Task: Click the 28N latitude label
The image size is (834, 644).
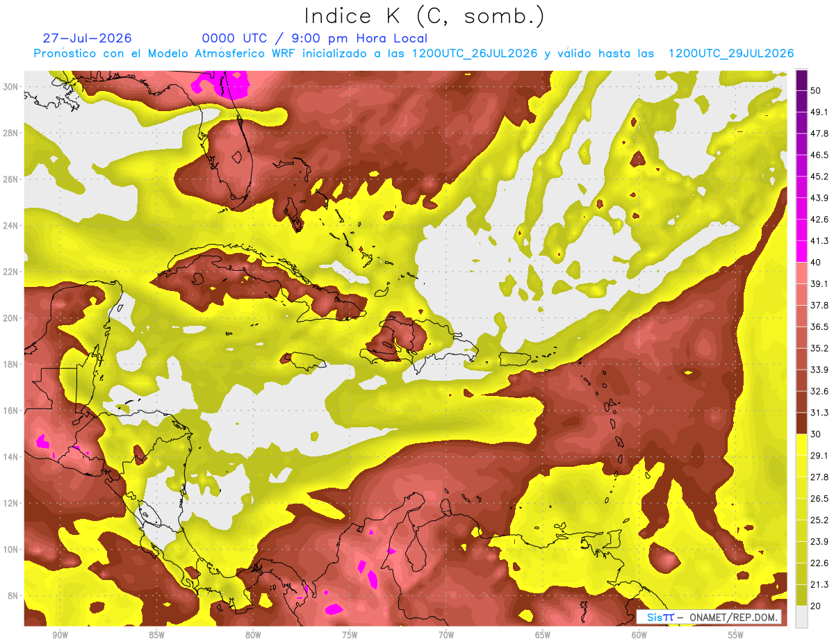Action: (x=11, y=133)
